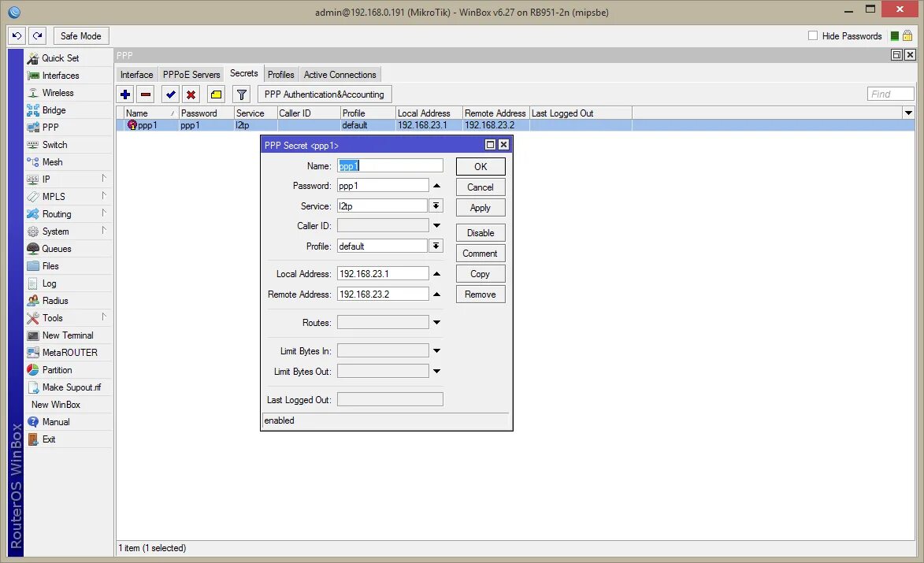Click the red minus Remove icon
Viewport: 924px width, 563px height.
[x=146, y=94]
